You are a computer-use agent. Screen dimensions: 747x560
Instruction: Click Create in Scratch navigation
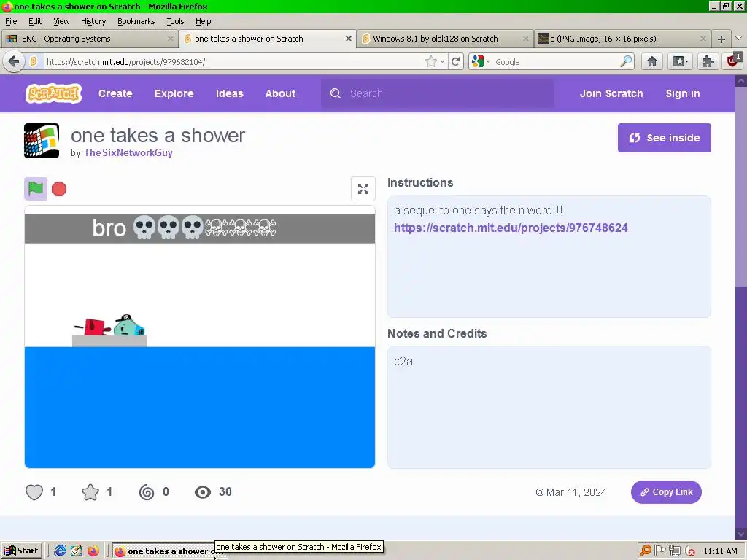coord(115,93)
